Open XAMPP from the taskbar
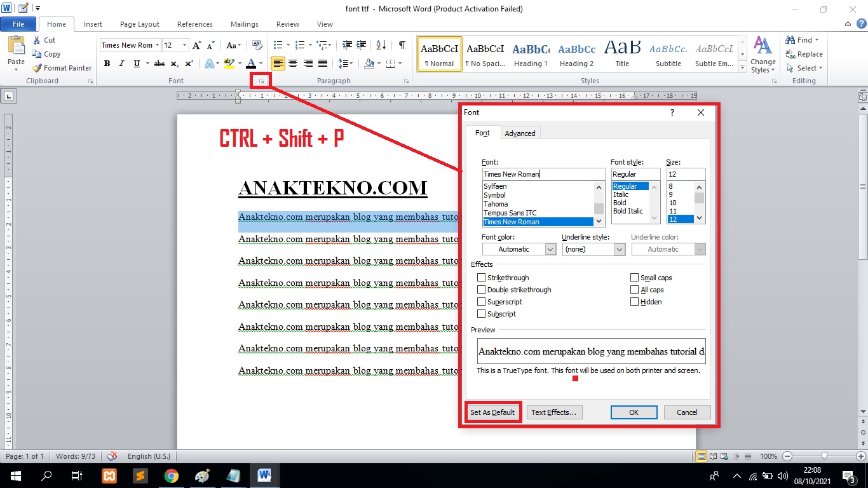868x488 pixels. (109, 475)
